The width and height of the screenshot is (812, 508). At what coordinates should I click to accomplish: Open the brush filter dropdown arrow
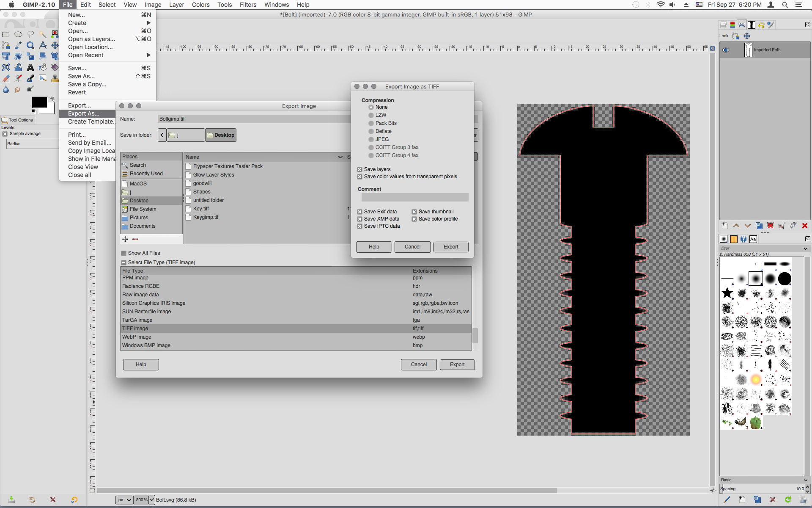(x=805, y=248)
